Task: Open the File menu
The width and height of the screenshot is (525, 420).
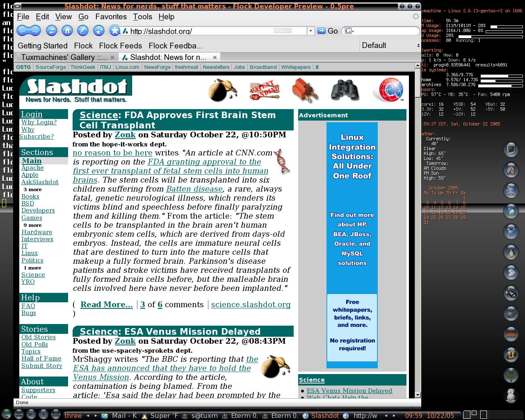Action: pos(23,17)
